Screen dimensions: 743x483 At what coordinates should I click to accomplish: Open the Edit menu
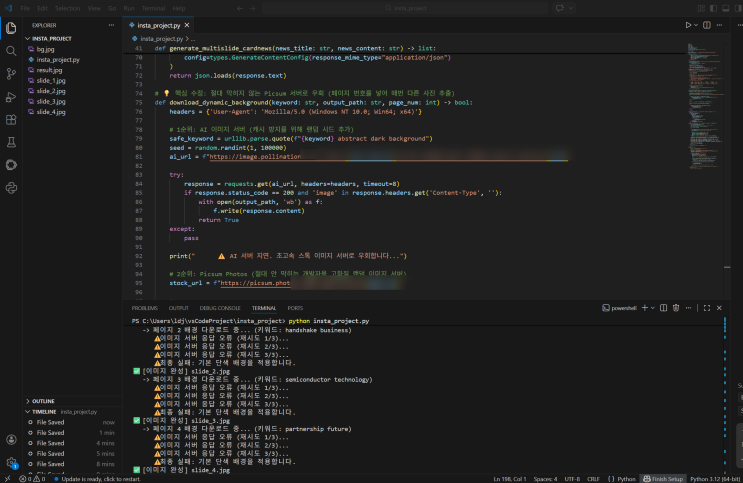(43, 8)
